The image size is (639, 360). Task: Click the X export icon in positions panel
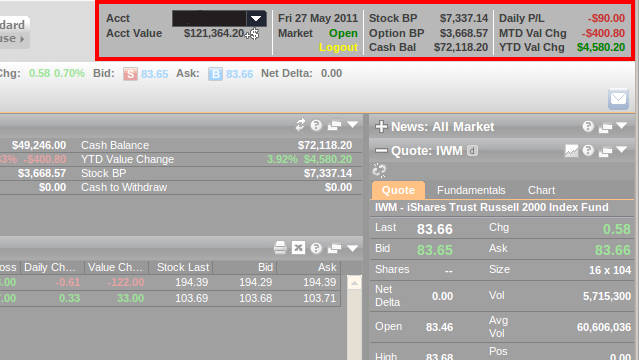pos(298,247)
